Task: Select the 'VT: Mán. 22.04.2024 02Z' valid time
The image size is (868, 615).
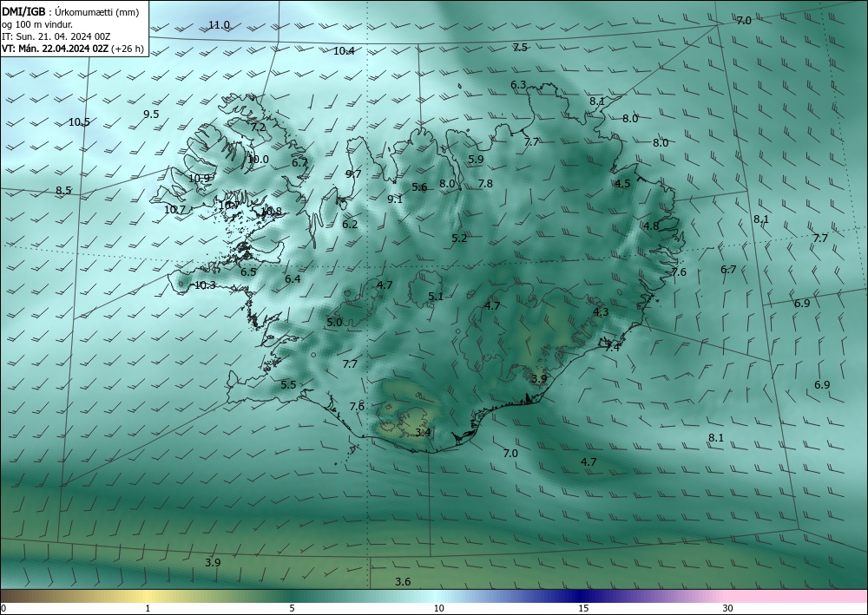Action: point(56,49)
